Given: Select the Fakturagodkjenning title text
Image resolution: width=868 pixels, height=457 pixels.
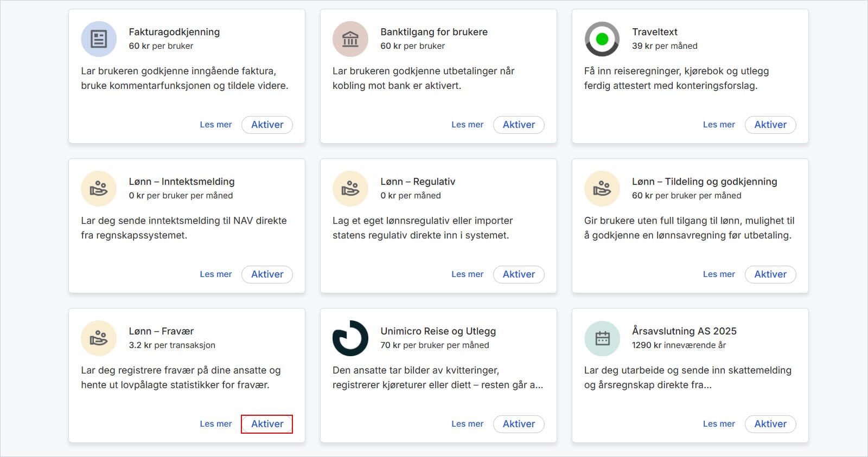Looking at the screenshot, I should pyautogui.click(x=174, y=32).
